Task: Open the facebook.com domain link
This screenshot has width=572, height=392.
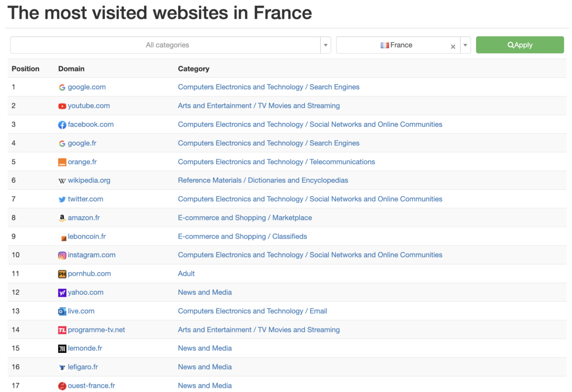Action: coord(91,124)
